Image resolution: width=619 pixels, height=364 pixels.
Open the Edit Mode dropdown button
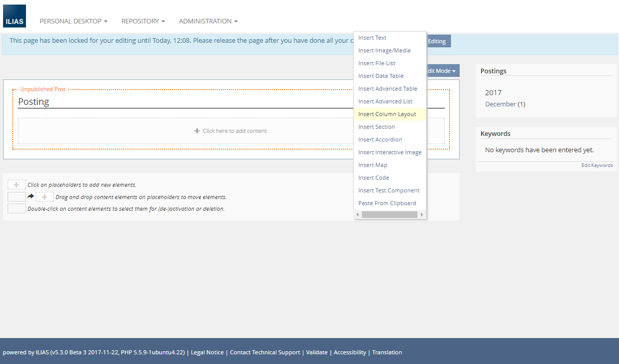(441, 71)
